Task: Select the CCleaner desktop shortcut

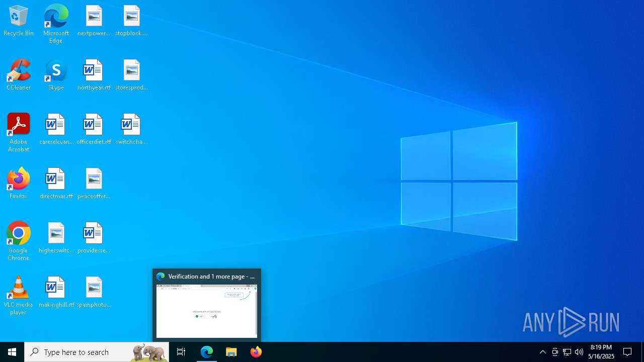Action: coord(19,75)
